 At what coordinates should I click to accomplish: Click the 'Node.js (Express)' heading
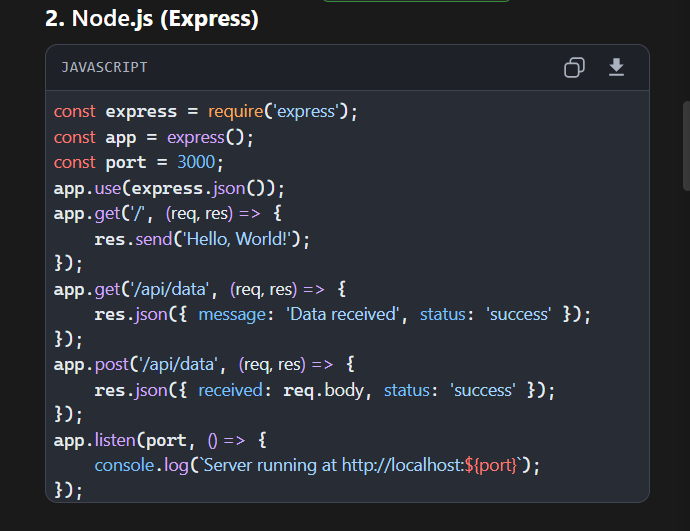(152, 19)
